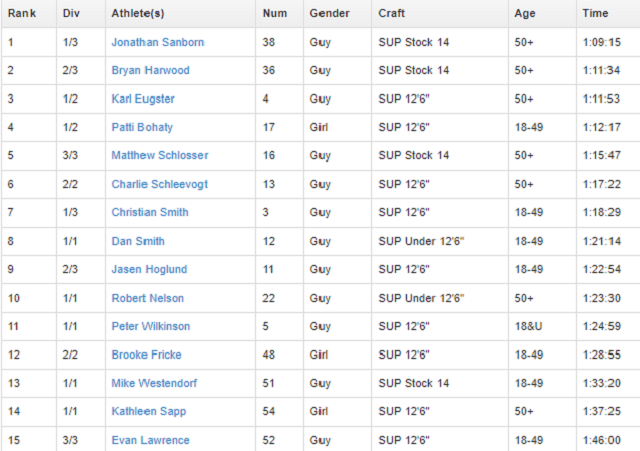This screenshot has width=640, height=451.
Task: Open Matthew Schlosser's athlete link
Action: (x=161, y=156)
